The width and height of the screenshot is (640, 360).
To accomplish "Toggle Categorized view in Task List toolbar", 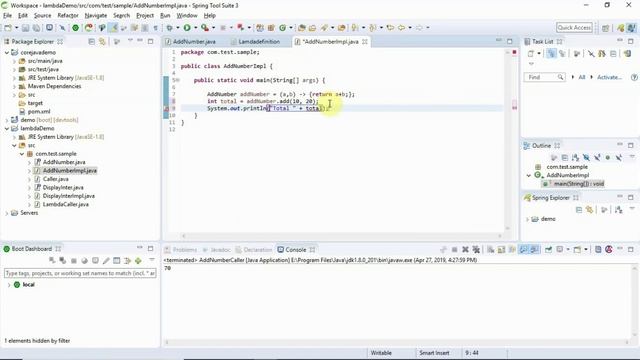I will click(x=551, y=53).
